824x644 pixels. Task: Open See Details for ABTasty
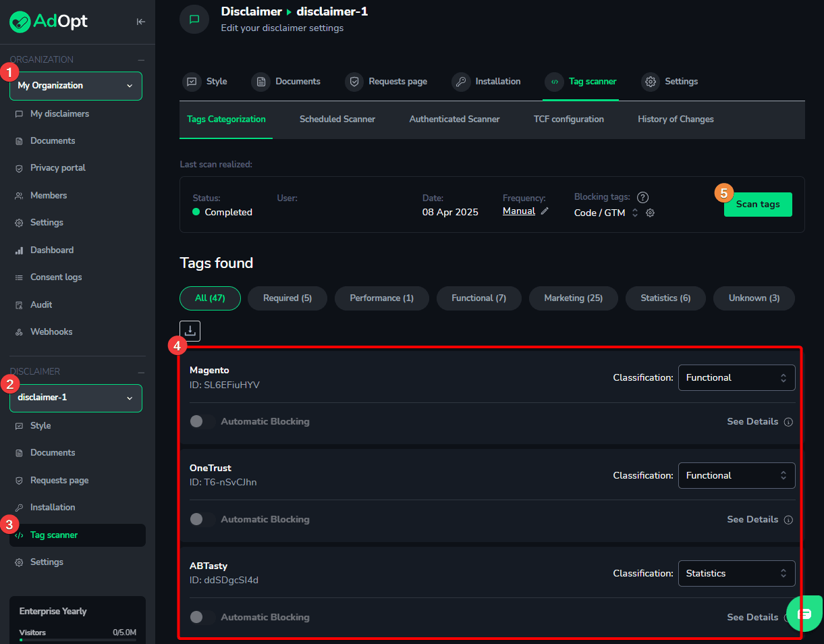(752, 618)
